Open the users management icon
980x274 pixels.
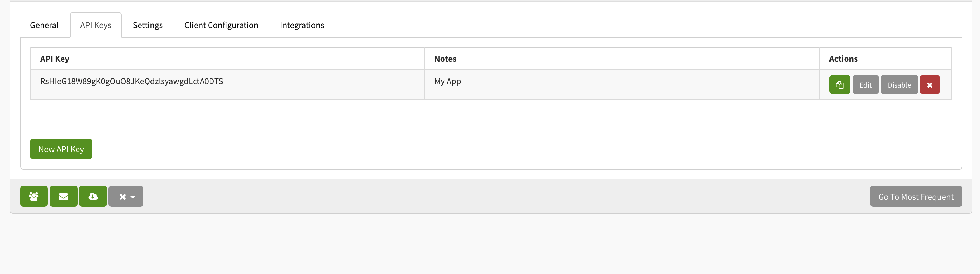pos(34,196)
